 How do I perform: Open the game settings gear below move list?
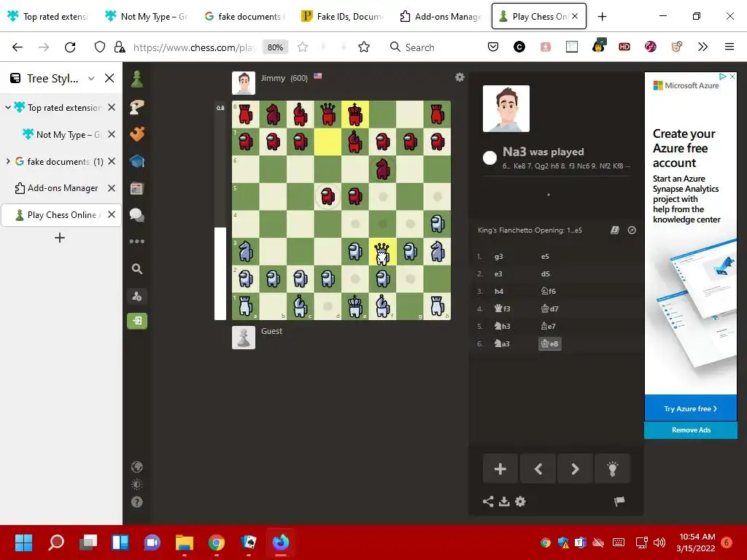pos(520,502)
